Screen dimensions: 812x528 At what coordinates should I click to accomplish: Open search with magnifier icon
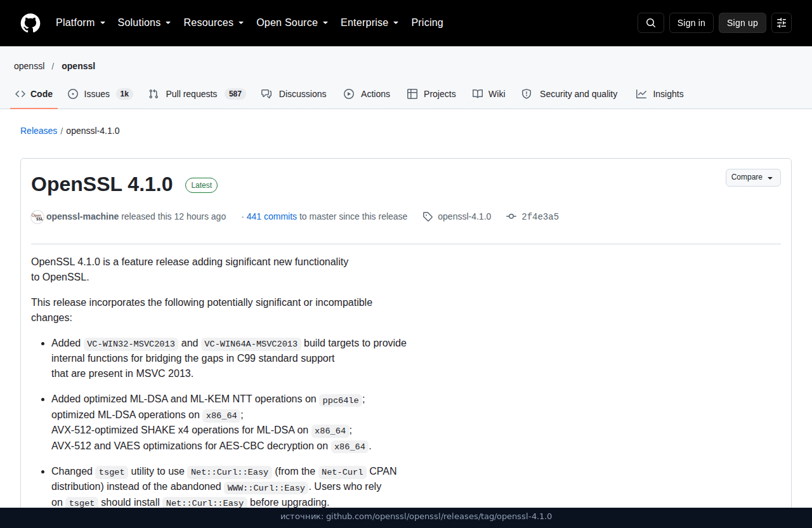651,23
